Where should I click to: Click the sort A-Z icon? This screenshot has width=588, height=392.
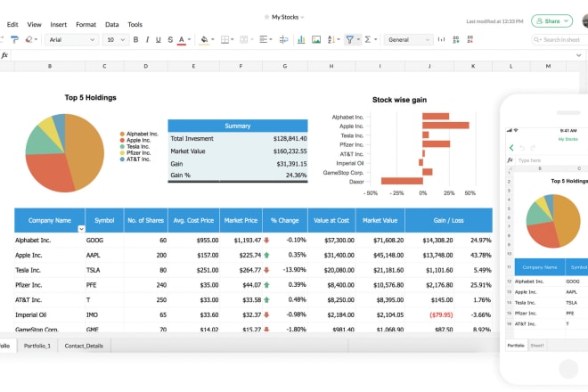[x=331, y=39]
